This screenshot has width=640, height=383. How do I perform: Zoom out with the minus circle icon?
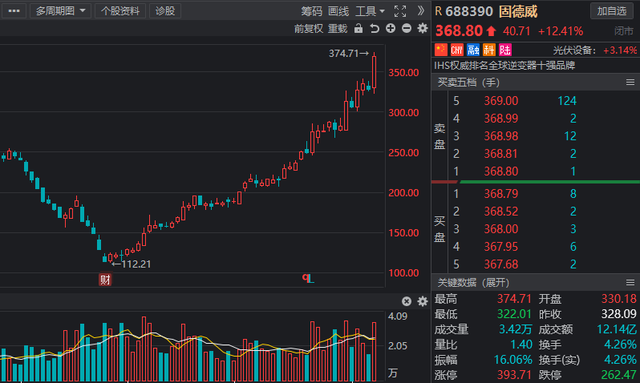pyautogui.click(x=407, y=28)
